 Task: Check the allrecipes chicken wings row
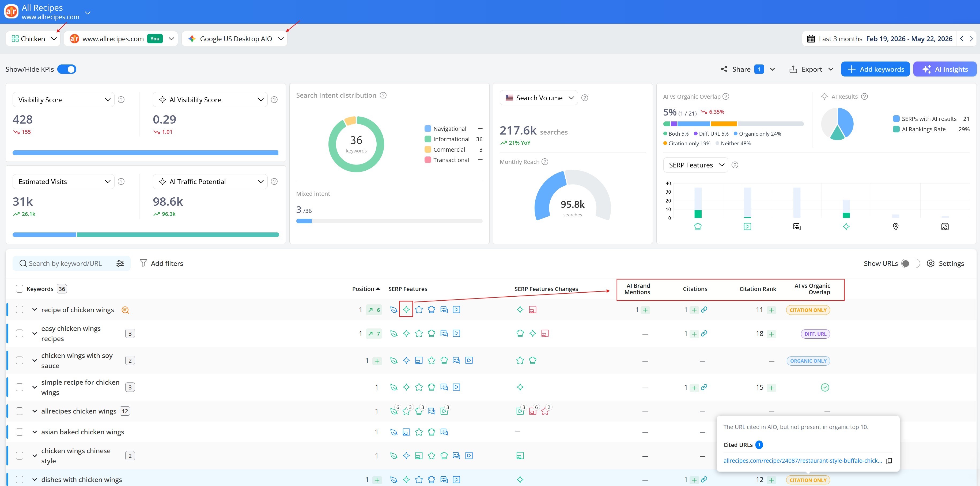[19, 411]
